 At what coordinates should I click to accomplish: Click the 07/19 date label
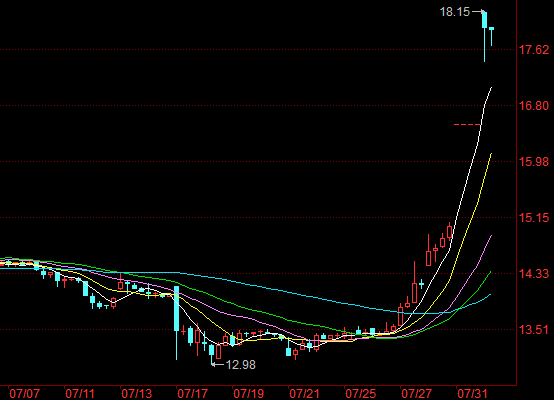point(248,394)
